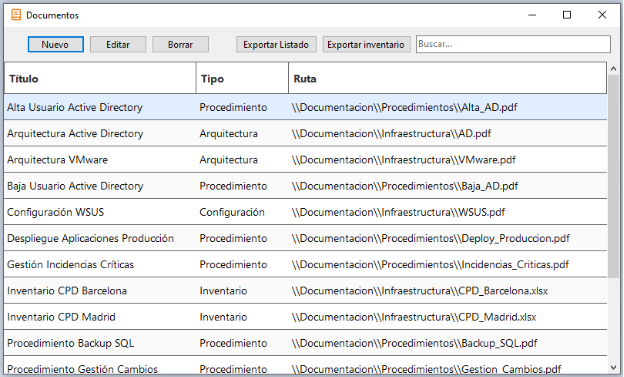The width and height of the screenshot is (624, 377).
Task: Click Inventario type cell for CPD Barcelona
Action: pyautogui.click(x=242, y=291)
